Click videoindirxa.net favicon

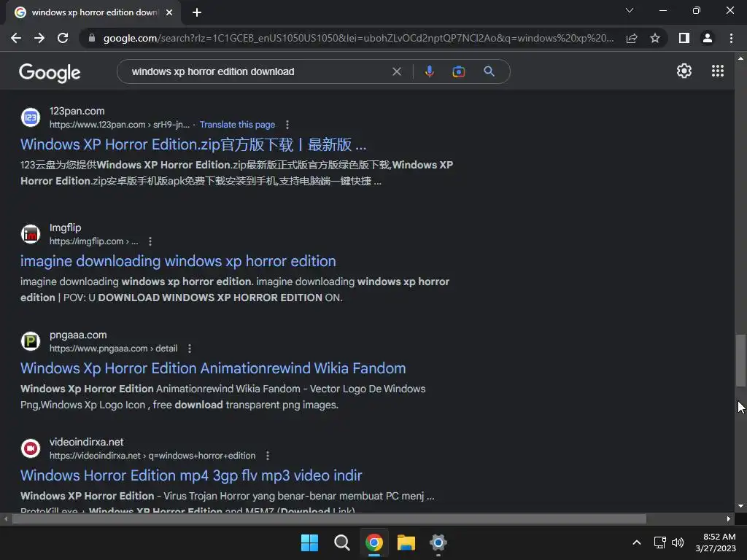point(31,448)
